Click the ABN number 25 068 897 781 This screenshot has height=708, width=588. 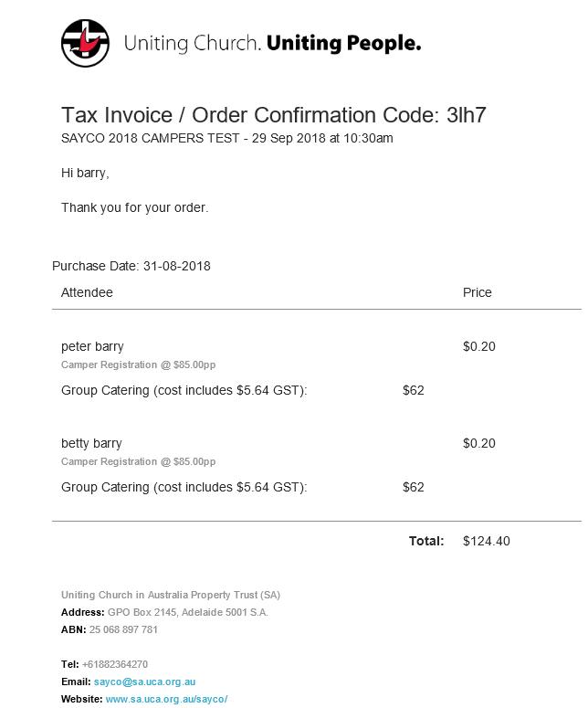click(123, 629)
